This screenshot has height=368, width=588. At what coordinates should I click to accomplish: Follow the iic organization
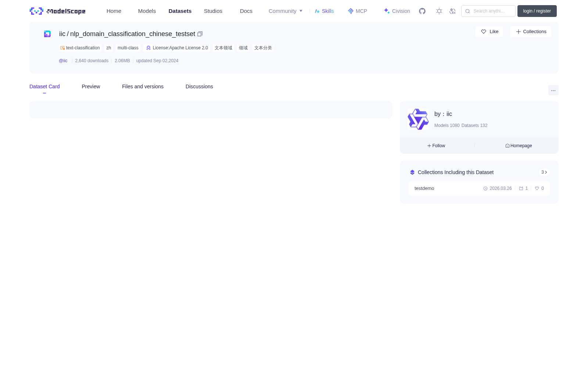tap(436, 146)
